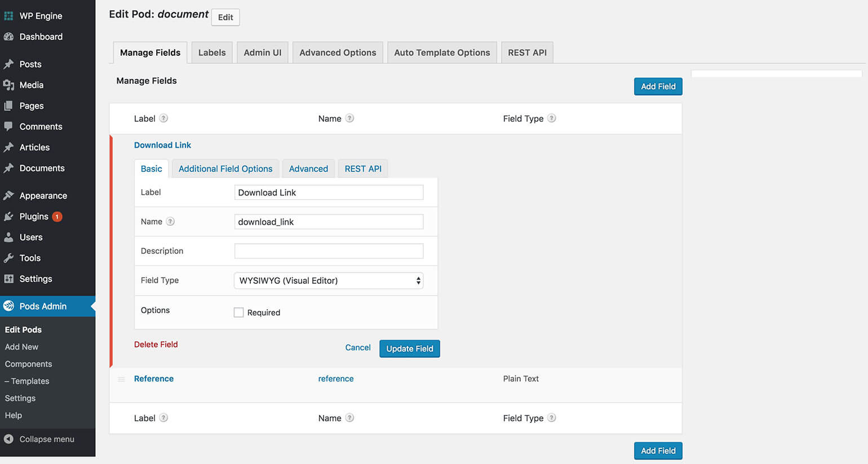Show help for Label in bottom footer row

(x=163, y=418)
